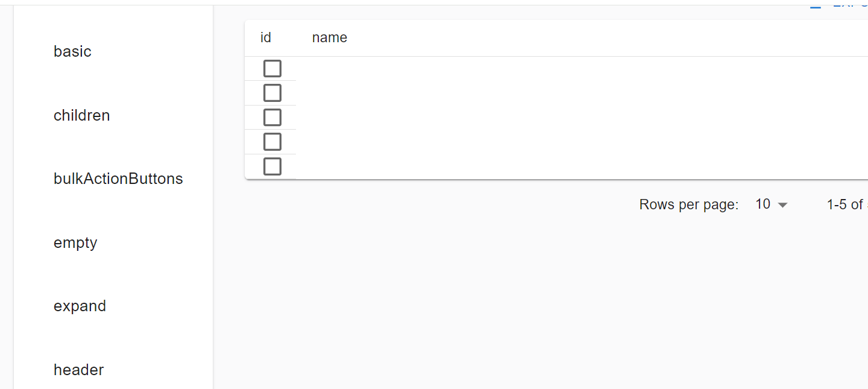Click an empty cell in the first table row

[x=422, y=68]
